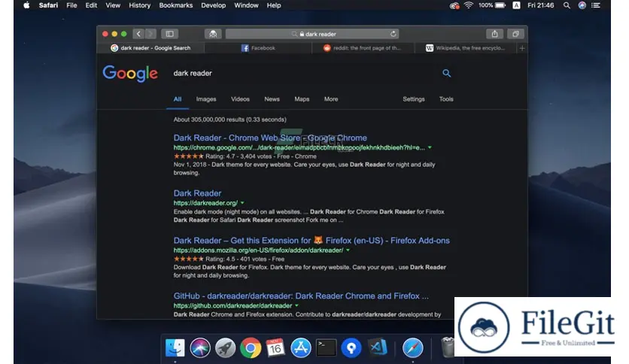Switch to Videos search results
This screenshot has width=629, height=364.
coord(240,99)
